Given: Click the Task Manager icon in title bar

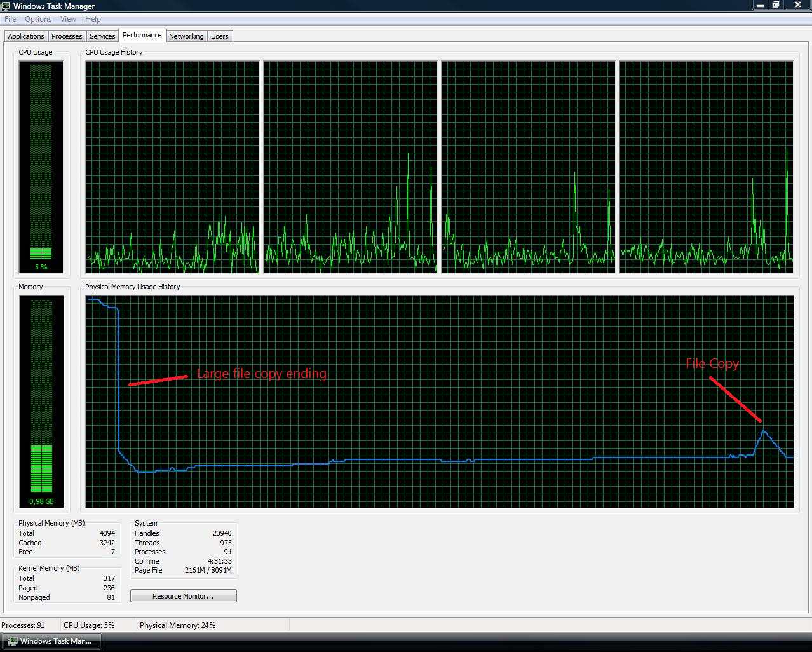Looking at the screenshot, I should click(x=6, y=6).
